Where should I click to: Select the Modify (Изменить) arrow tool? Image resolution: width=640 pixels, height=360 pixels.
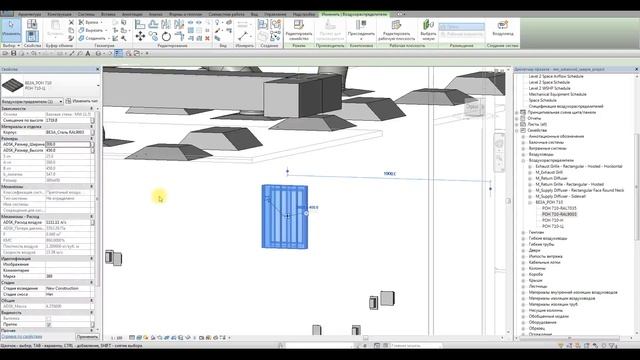pos(11,29)
